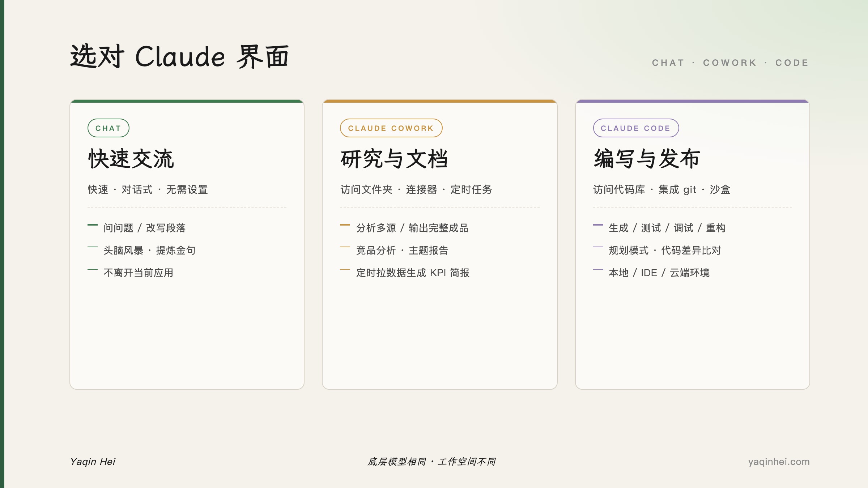Screen dimensions: 868x488
Task: Select the heading 快速交流
Action: click(131, 159)
